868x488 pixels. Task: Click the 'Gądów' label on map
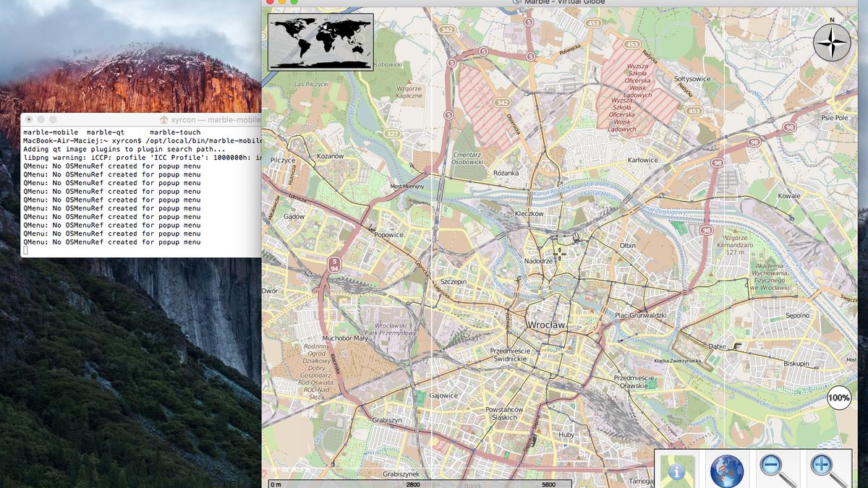294,216
